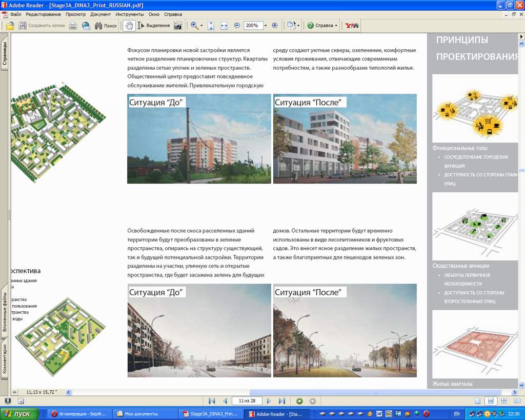525x420 pixels.
Task: Open the Документ menu
Action: (100, 14)
